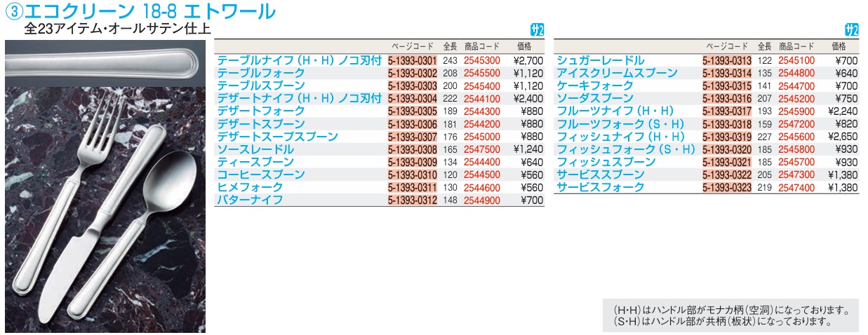Screen dimensions: 868x335
Task: Click page code 5-1393-0313
Action: click(x=727, y=61)
